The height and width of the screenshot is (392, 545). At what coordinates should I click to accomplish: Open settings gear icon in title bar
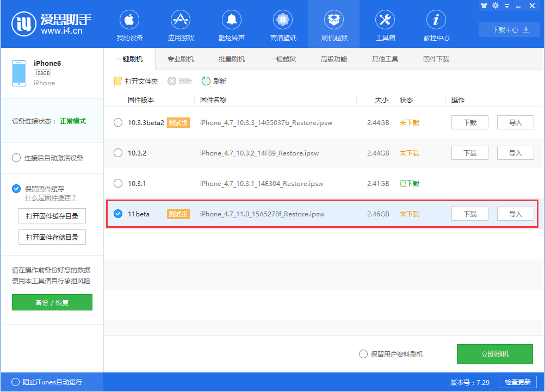pos(496,5)
